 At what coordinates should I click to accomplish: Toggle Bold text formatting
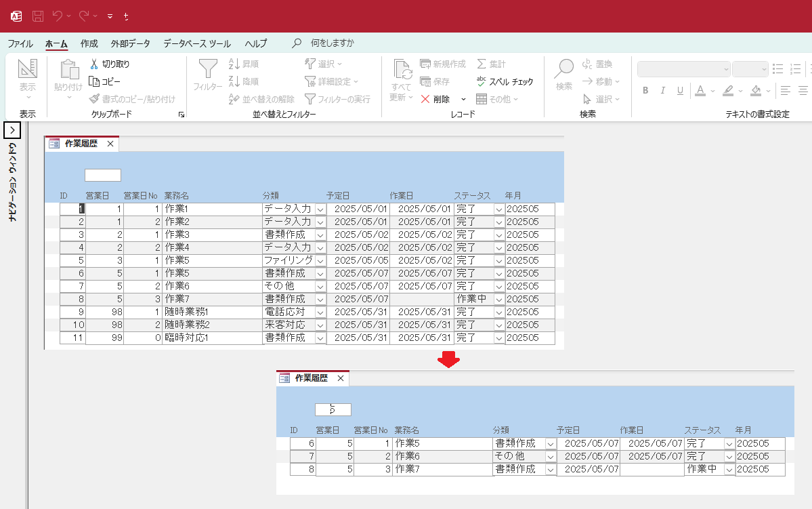(645, 90)
